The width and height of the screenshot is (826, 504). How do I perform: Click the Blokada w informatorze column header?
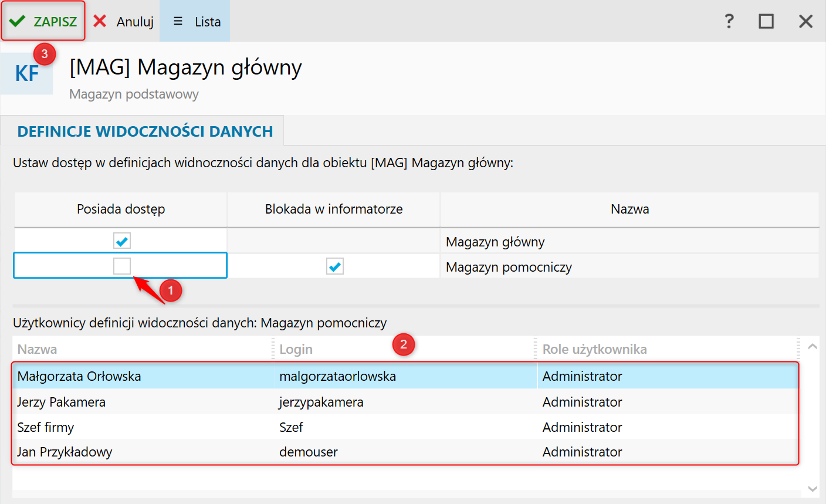[334, 209]
